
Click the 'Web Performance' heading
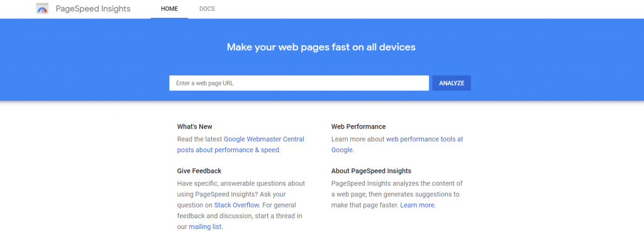point(358,126)
